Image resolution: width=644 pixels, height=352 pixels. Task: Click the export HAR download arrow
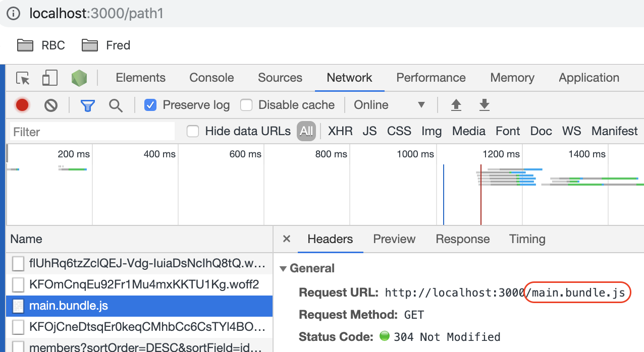(x=485, y=105)
